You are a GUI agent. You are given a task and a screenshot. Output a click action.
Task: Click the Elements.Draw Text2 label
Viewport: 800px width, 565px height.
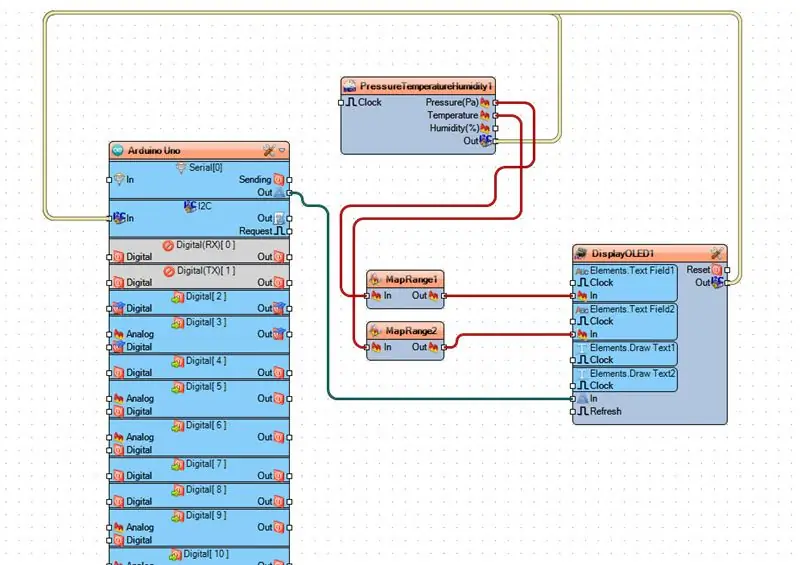click(632, 374)
